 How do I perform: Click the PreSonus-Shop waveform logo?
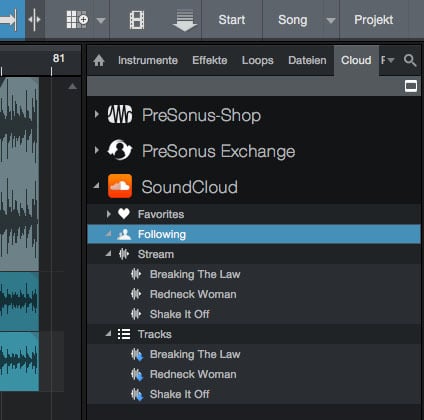(120, 114)
